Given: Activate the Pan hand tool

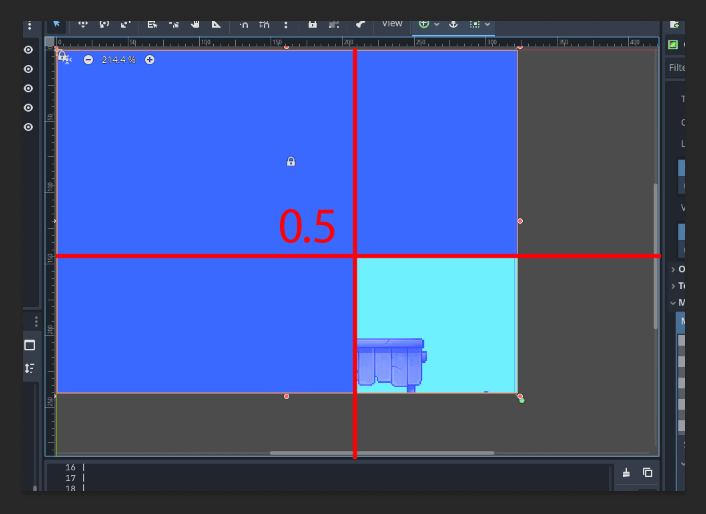Looking at the screenshot, I should (x=195, y=24).
